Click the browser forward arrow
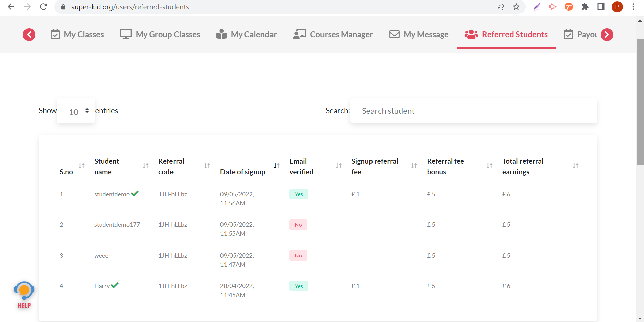The image size is (644, 322). pyautogui.click(x=27, y=7)
